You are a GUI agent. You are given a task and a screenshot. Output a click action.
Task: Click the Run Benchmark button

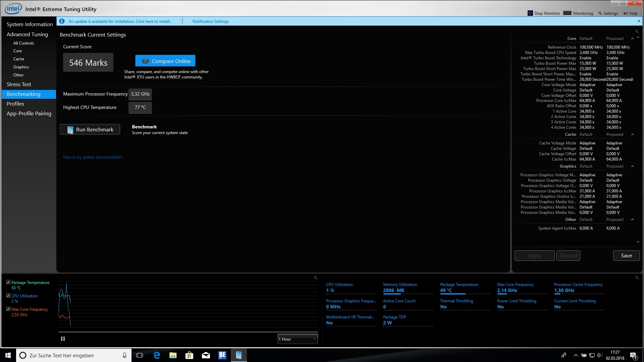tap(90, 130)
